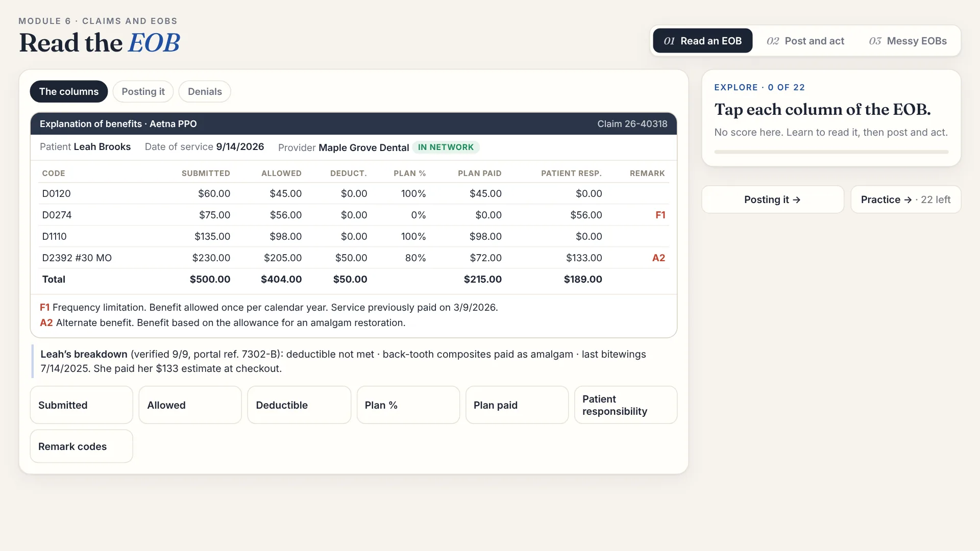Click the 80% plan percentage value

pos(415,258)
